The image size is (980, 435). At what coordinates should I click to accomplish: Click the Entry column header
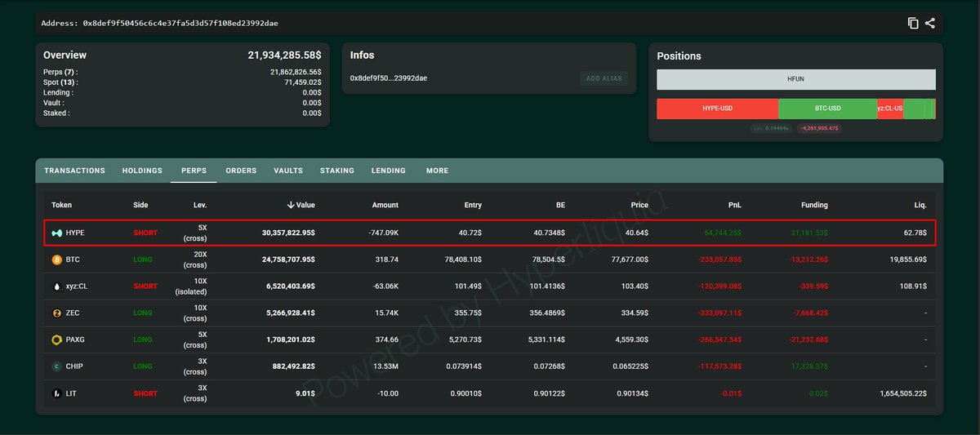[x=472, y=205]
